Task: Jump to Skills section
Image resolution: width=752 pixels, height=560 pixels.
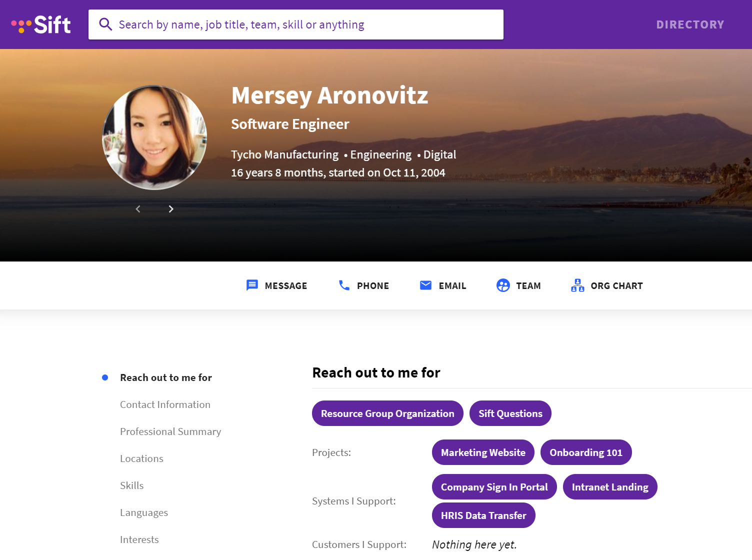Action: click(x=131, y=485)
